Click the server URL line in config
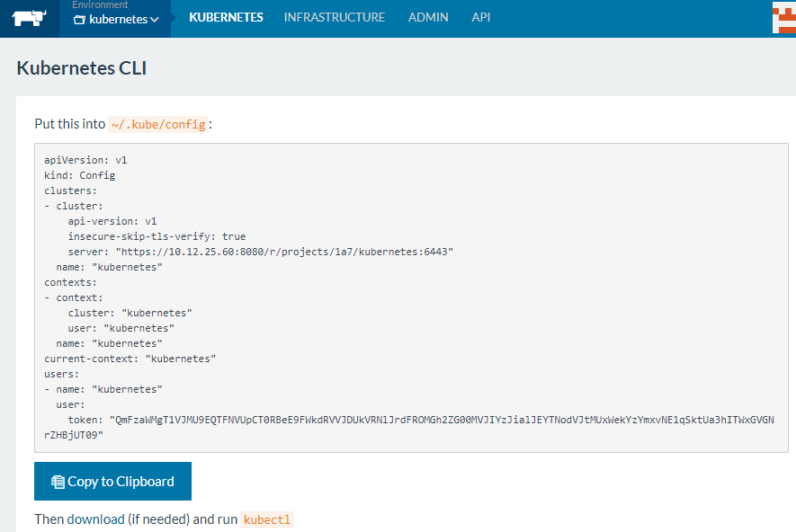This screenshot has height=532, width=796. [x=260, y=252]
